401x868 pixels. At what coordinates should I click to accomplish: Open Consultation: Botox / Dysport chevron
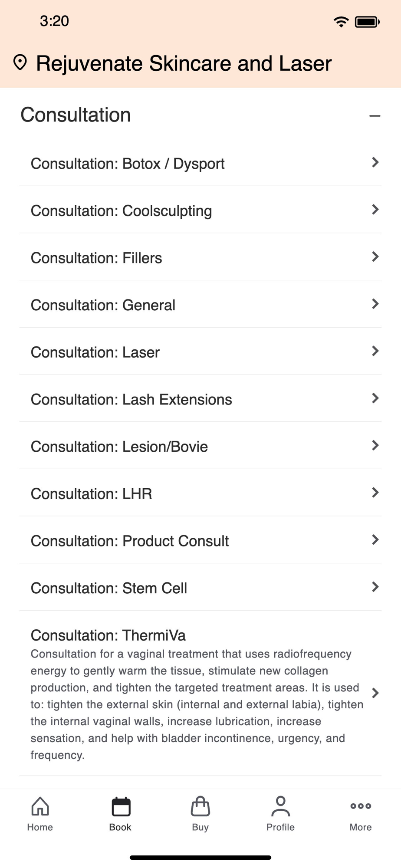(375, 162)
